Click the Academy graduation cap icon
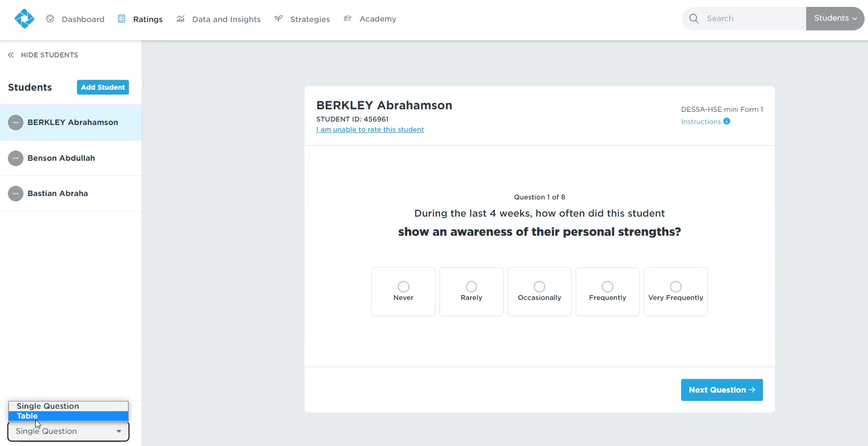The height and width of the screenshot is (446, 868). 348,19
